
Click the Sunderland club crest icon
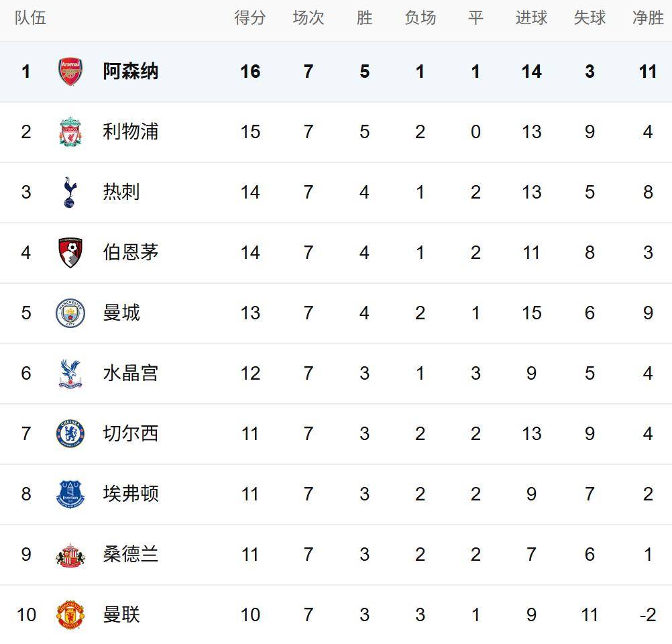(x=70, y=555)
